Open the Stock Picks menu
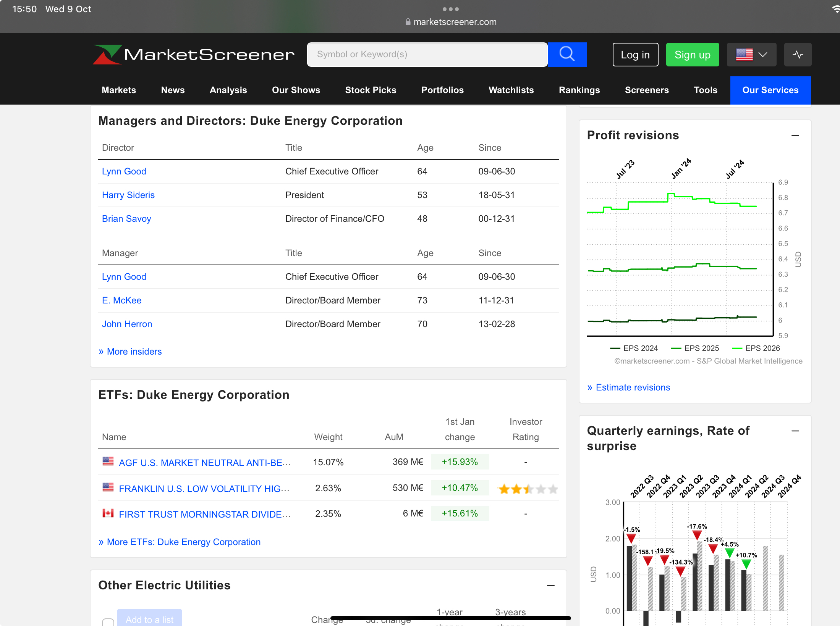 371,90
